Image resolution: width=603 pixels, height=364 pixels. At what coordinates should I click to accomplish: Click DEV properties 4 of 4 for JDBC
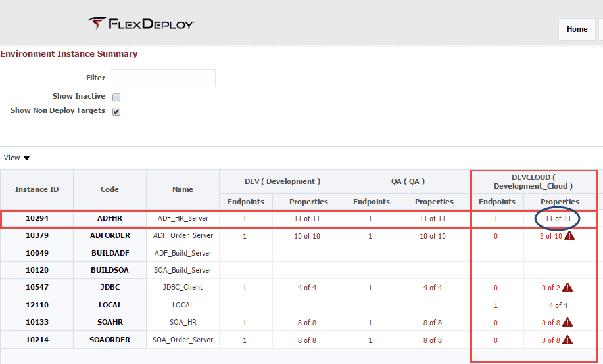point(307,288)
